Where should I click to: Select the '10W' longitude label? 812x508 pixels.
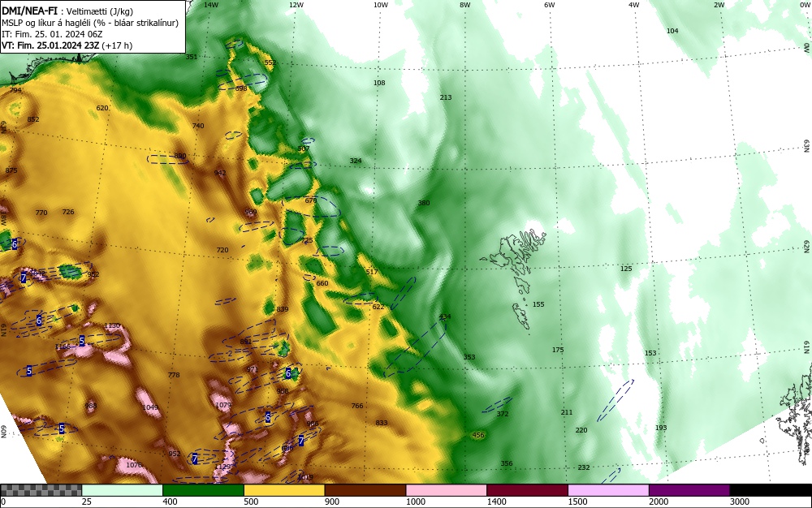381,5
